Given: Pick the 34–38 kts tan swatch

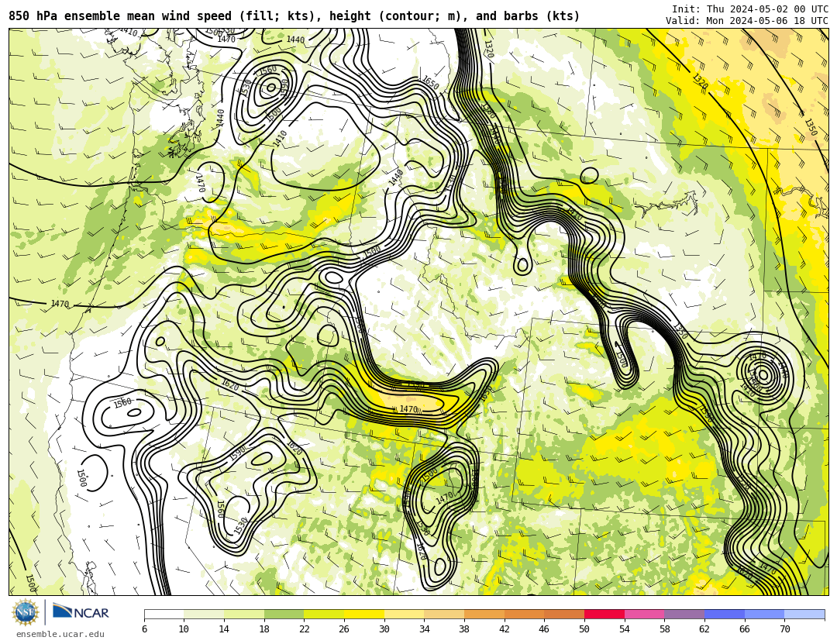Looking at the screenshot, I should [x=444, y=614].
